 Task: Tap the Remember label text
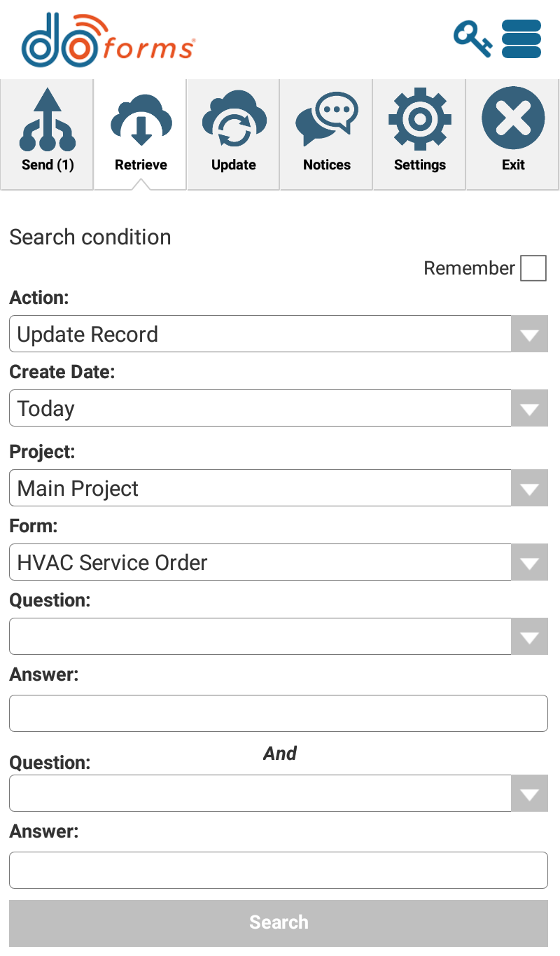(469, 268)
